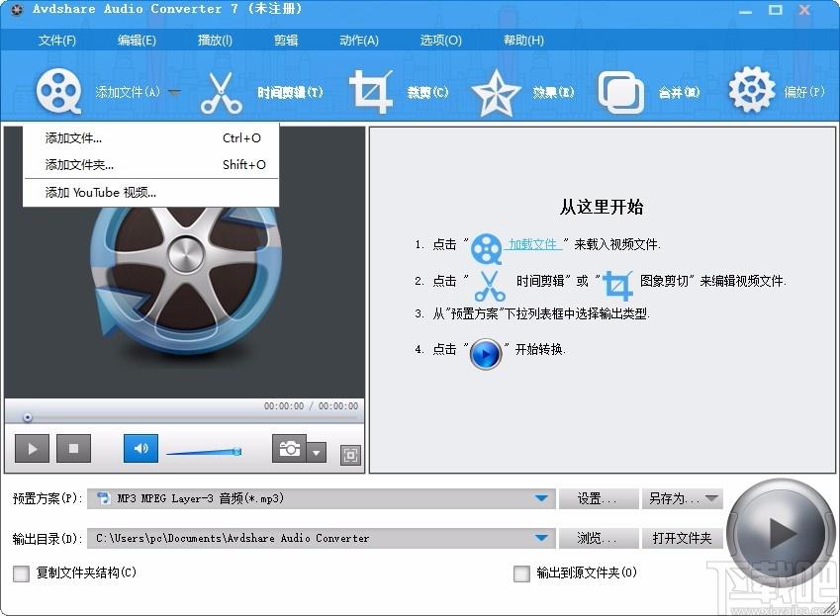Click the blue convert icon in step 4
Screen dimensions: 840x616
pyautogui.click(x=486, y=354)
